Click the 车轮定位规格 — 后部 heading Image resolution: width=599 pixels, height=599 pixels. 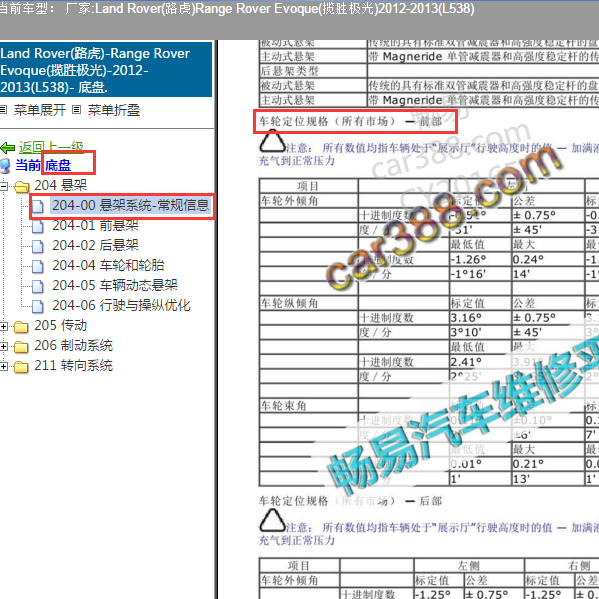click(x=350, y=501)
